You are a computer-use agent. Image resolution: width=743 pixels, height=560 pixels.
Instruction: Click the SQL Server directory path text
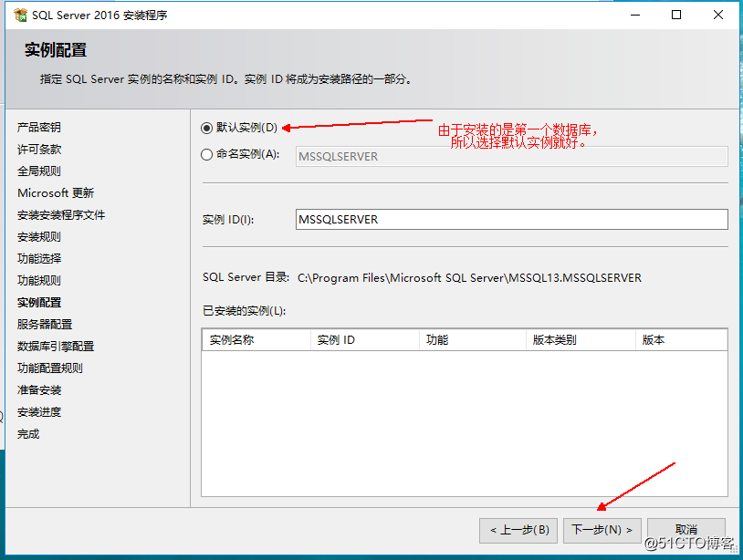click(x=469, y=278)
